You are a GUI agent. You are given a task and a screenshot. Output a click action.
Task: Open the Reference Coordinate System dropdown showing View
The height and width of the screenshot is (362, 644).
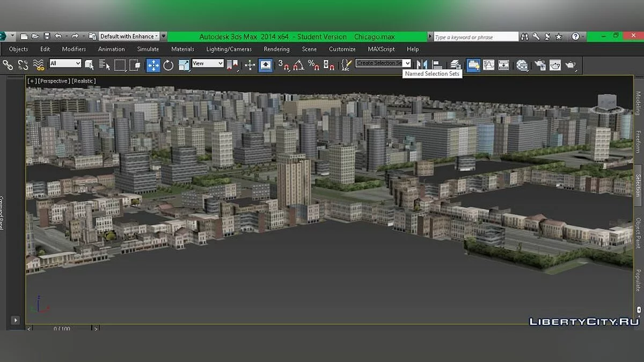tap(208, 63)
